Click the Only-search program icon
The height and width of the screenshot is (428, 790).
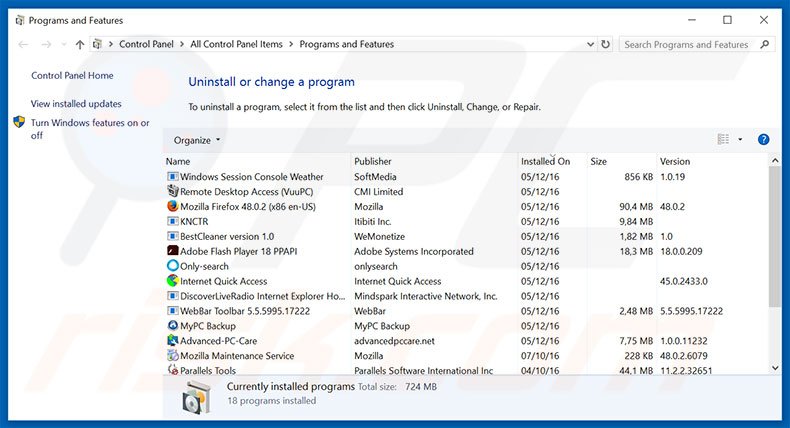(172, 266)
